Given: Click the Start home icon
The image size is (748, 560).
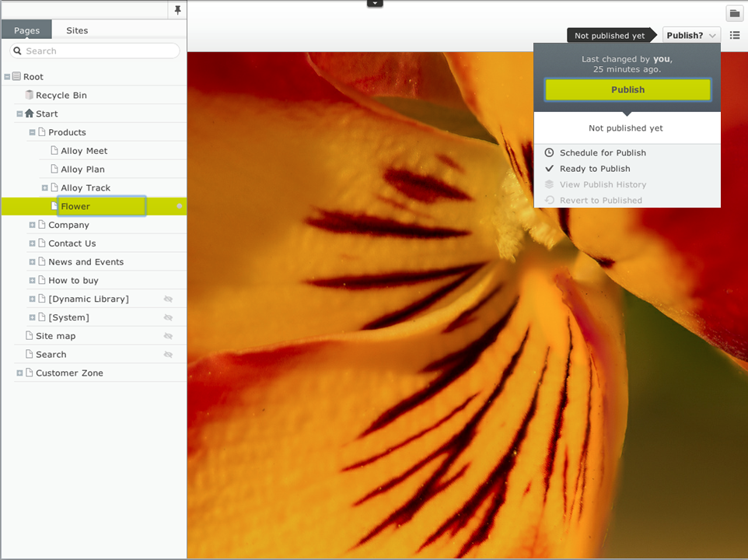Looking at the screenshot, I should [x=29, y=114].
